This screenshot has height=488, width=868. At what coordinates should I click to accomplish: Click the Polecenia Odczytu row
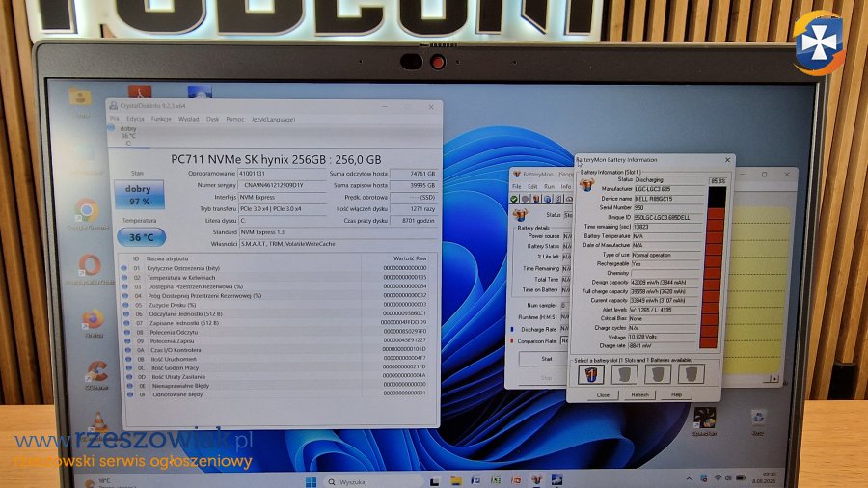[279, 332]
